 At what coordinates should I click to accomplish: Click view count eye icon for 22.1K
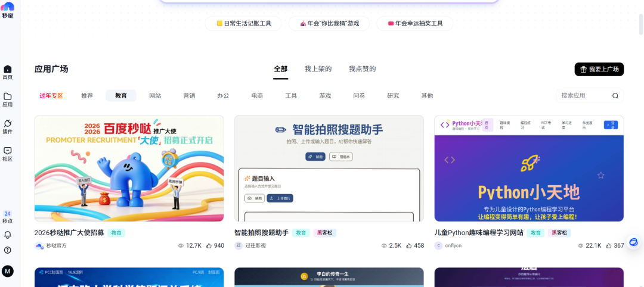pyautogui.click(x=581, y=245)
